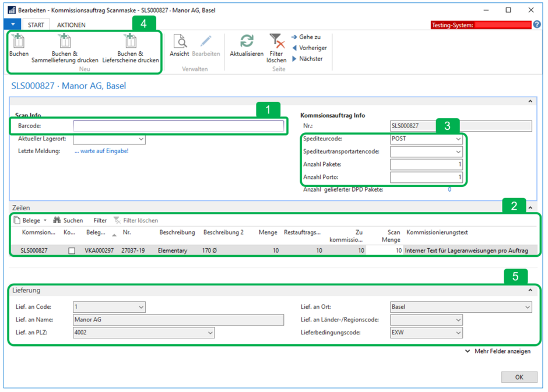Click the '... warte auf Eingabe!' message
The width and height of the screenshot is (548, 392).
(101, 151)
